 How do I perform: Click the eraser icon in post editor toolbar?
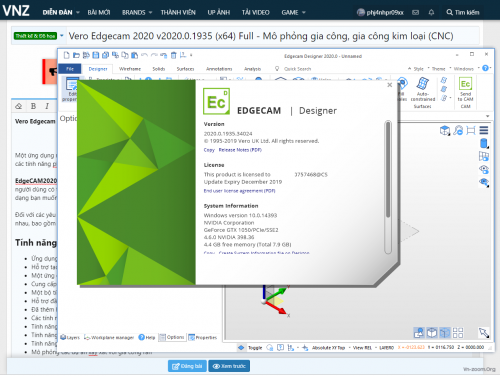coord(19,106)
